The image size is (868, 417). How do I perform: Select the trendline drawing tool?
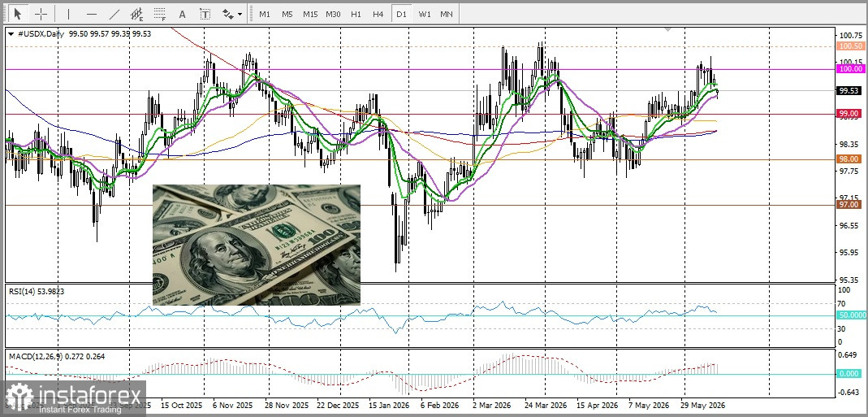click(114, 14)
